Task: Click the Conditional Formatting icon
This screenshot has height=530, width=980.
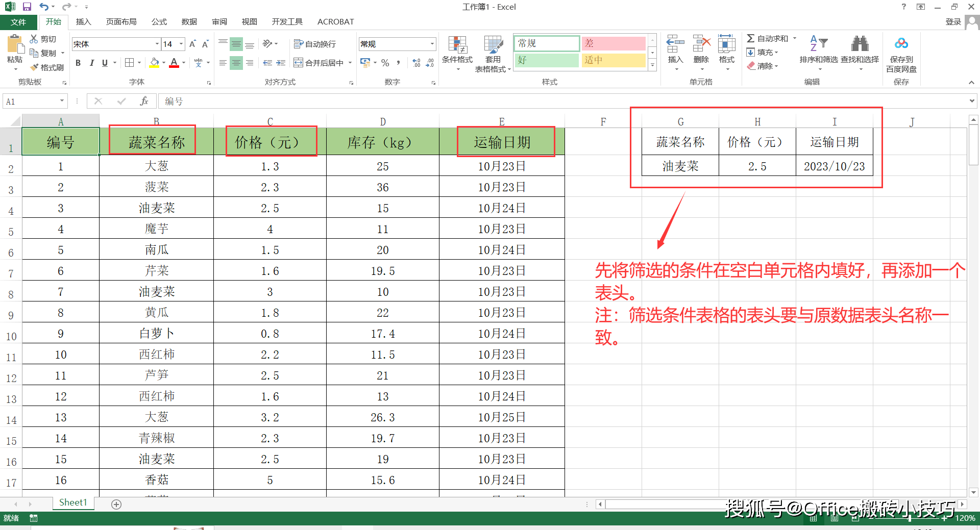Action: pos(457,45)
